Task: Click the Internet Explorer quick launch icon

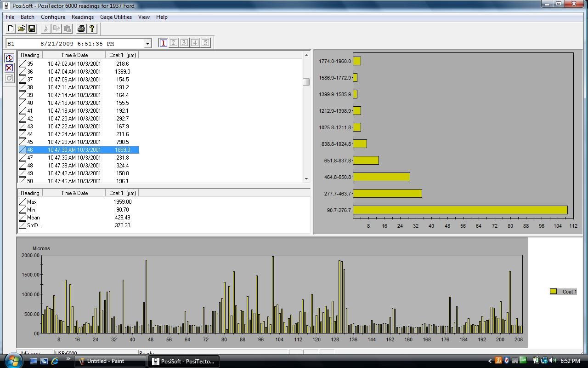Action: click(x=55, y=361)
